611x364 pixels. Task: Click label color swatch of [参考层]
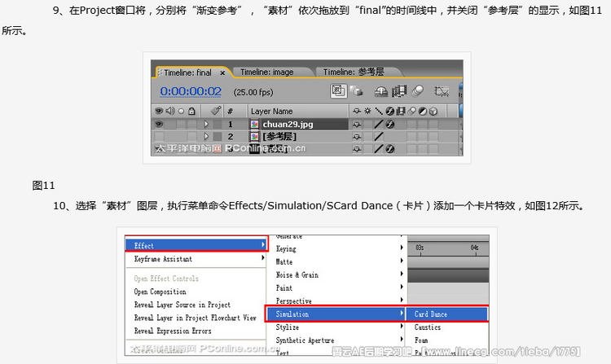pos(218,137)
